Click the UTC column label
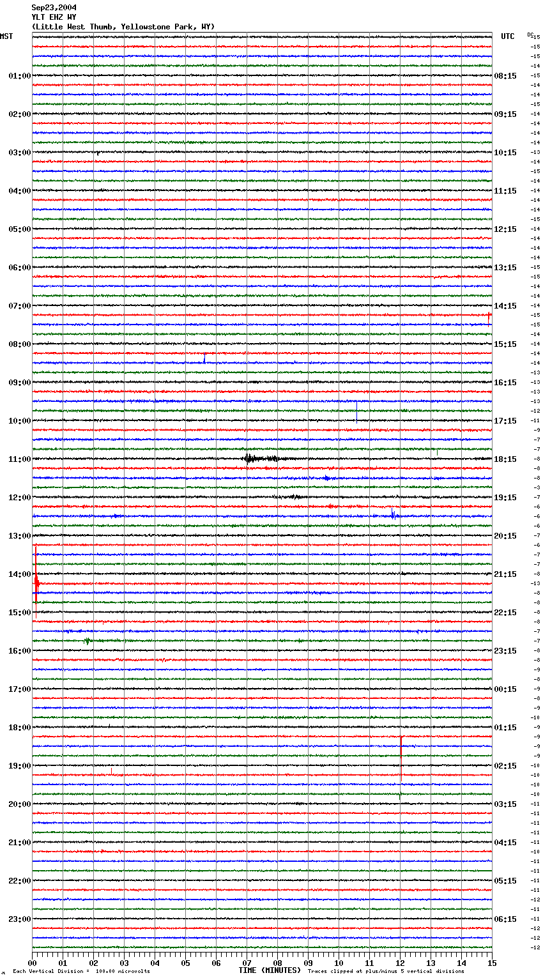 [508, 36]
